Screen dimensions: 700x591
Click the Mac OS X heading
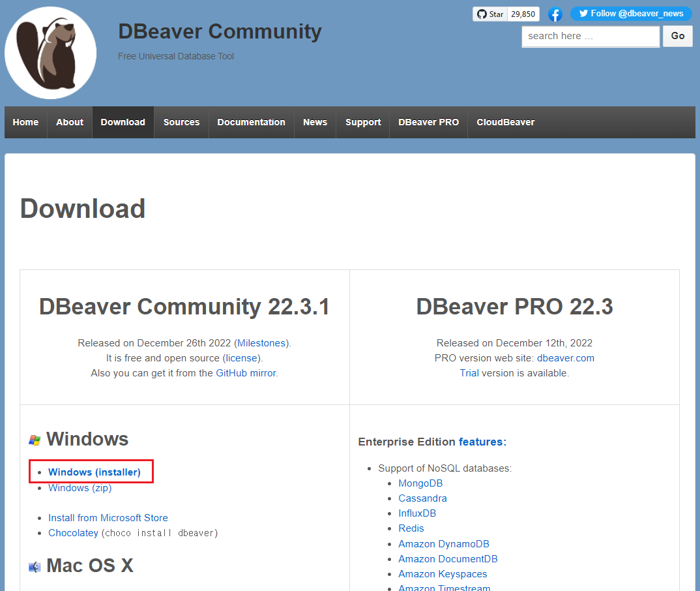90,566
